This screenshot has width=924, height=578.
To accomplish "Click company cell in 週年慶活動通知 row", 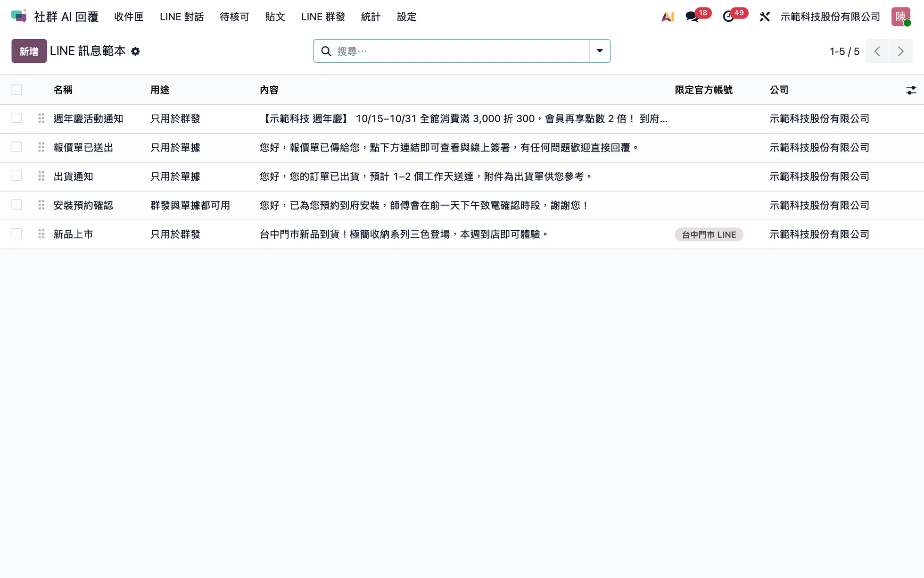I will [819, 119].
